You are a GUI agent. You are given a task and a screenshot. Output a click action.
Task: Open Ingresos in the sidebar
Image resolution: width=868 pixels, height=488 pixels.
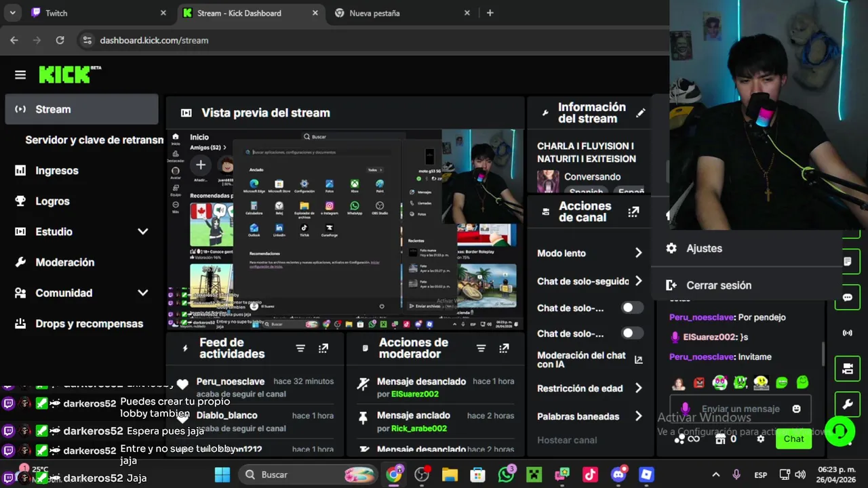click(81, 171)
